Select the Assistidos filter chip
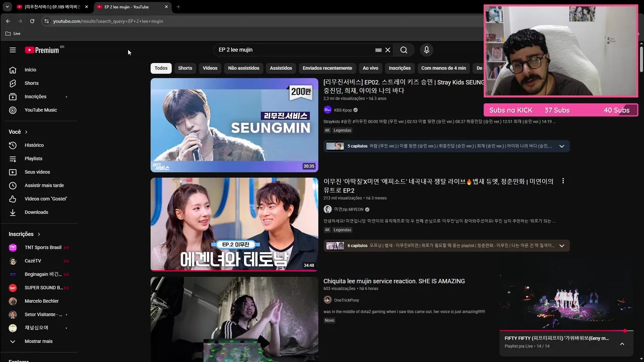Image resolution: width=644 pixels, height=362 pixels. pos(281,68)
